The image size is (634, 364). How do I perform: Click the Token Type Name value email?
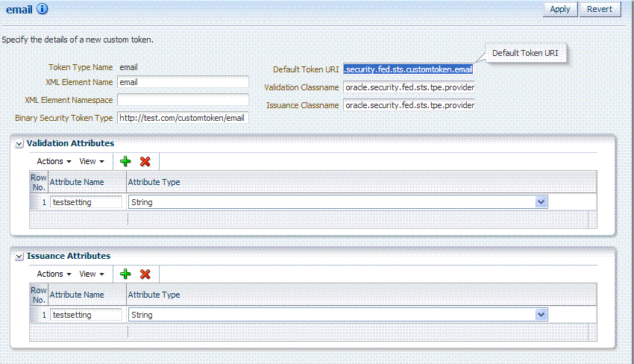tap(128, 67)
